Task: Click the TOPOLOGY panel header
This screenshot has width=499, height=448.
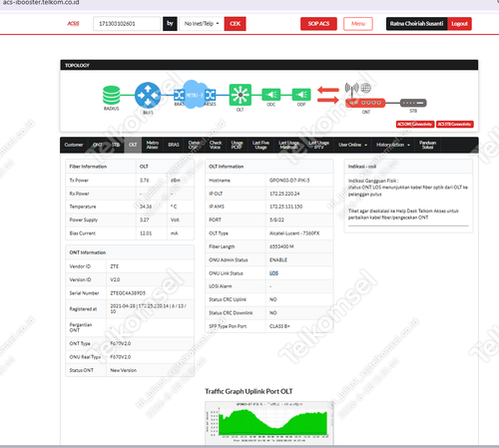Action: [x=269, y=65]
